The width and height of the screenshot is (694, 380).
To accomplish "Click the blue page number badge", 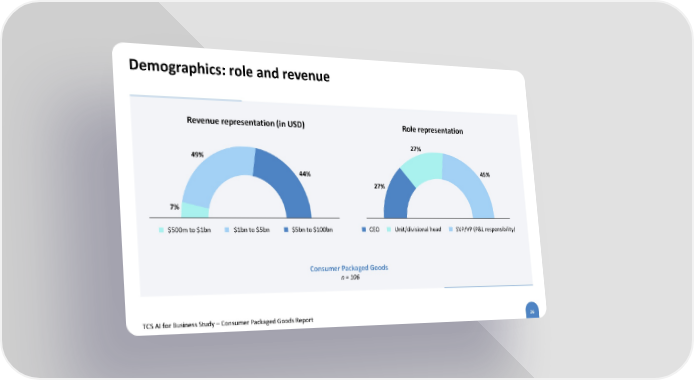I will 532,311.
